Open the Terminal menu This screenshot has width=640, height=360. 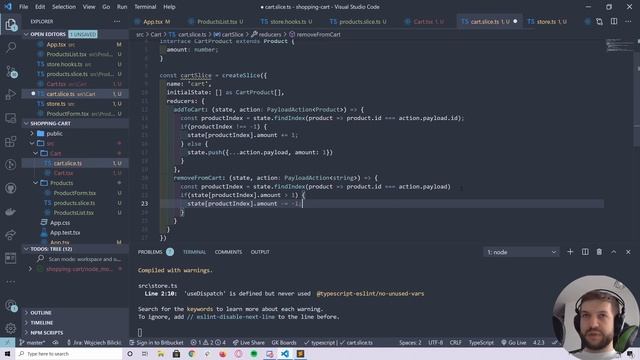145,7
